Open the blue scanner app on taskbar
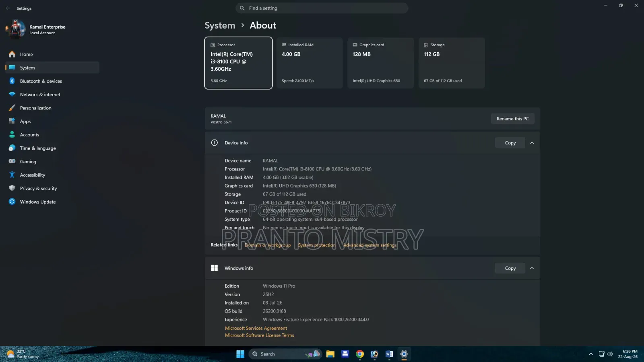 pos(345,354)
